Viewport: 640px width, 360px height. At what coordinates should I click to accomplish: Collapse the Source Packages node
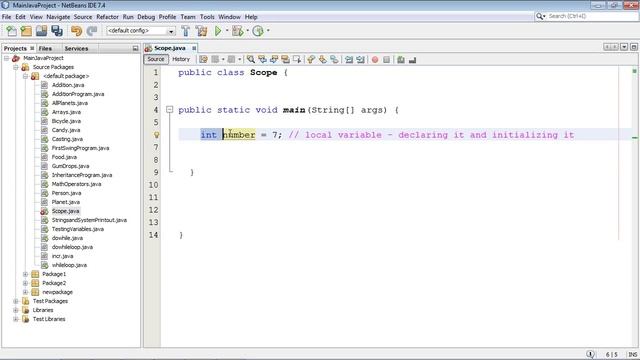(x=16, y=67)
